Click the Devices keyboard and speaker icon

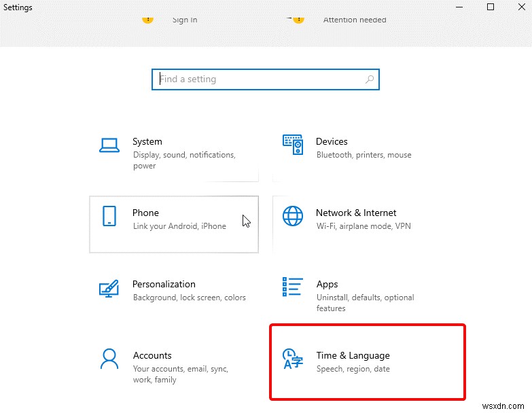coord(293,145)
